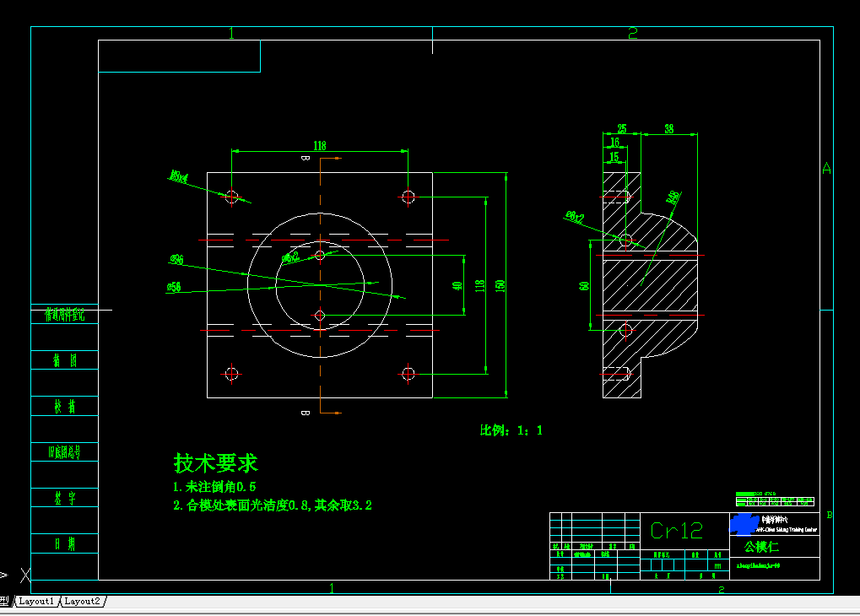The height and width of the screenshot is (616, 860).
Task: Select the φ36 diameter label
Action: (x=176, y=259)
